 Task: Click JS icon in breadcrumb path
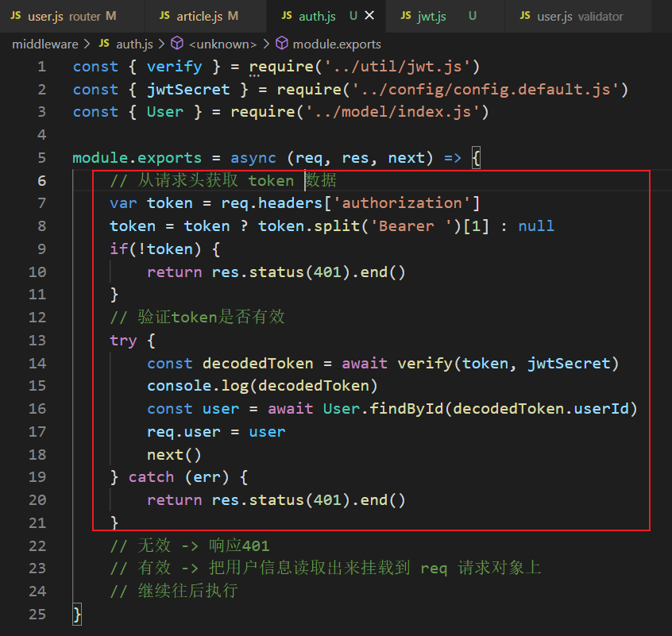104,43
